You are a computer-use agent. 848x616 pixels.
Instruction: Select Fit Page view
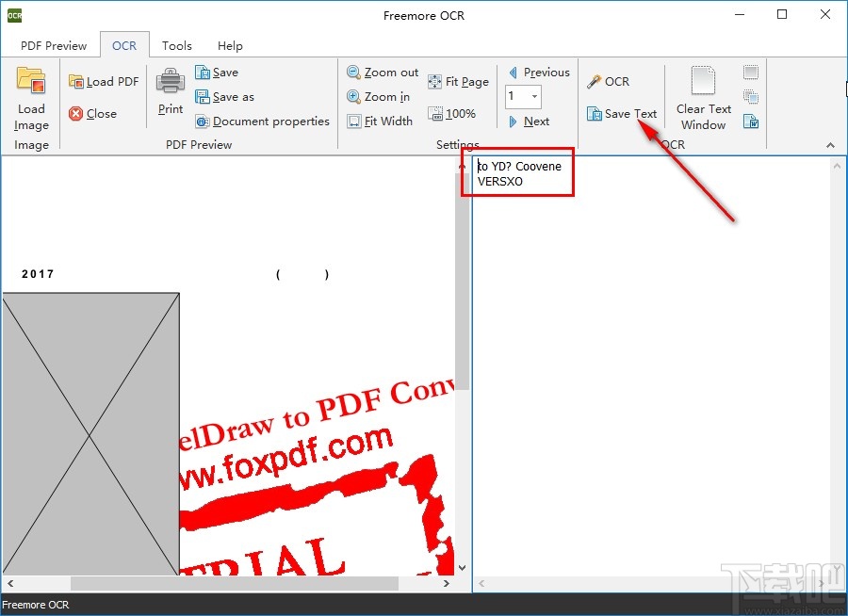(458, 82)
